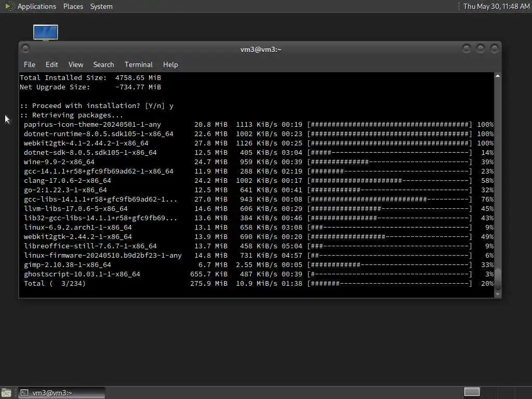Open the Places panel menu
This screenshot has width=532, height=399.
(73, 6)
